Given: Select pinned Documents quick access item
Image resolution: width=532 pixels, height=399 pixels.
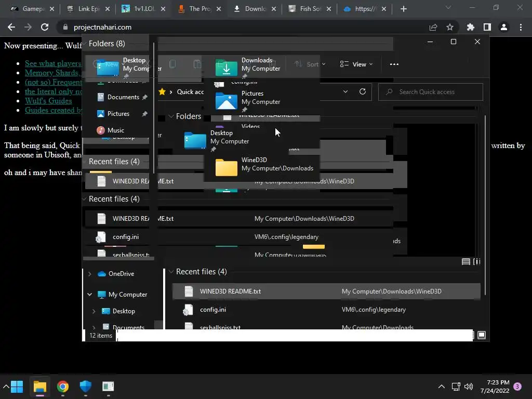Looking at the screenshot, I should tap(123, 97).
